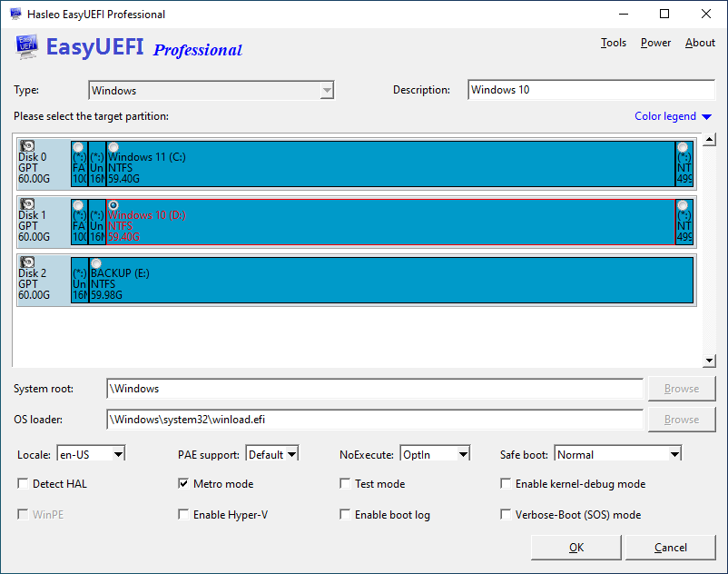
Task: Click the partition list scroll up arrow
Action: [709, 139]
